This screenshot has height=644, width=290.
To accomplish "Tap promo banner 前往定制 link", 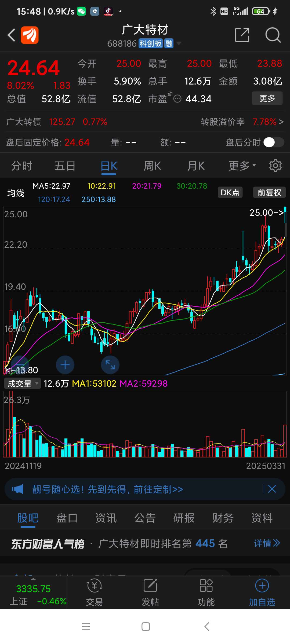I will click(x=158, y=489).
